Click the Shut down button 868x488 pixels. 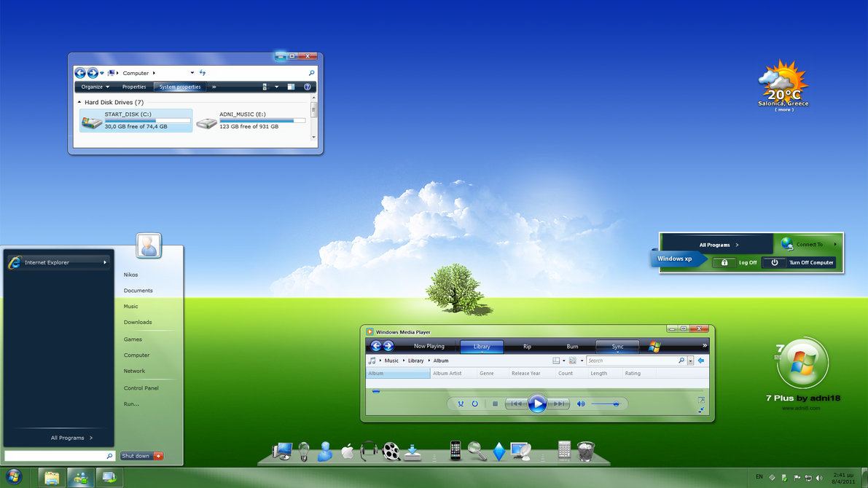point(136,456)
